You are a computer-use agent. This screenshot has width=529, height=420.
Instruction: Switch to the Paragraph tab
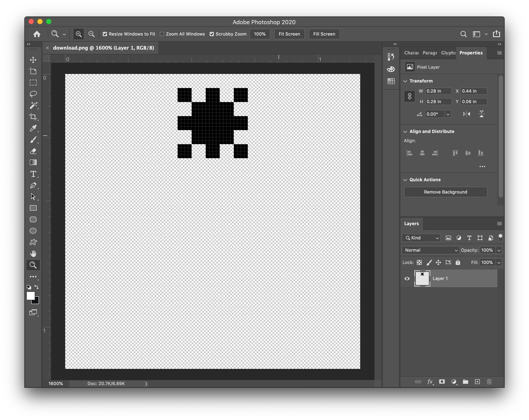pos(430,53)
